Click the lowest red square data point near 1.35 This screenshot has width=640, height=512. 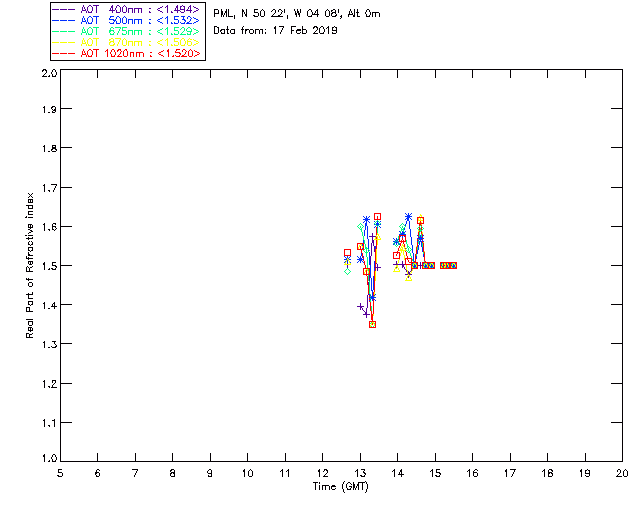372,325
